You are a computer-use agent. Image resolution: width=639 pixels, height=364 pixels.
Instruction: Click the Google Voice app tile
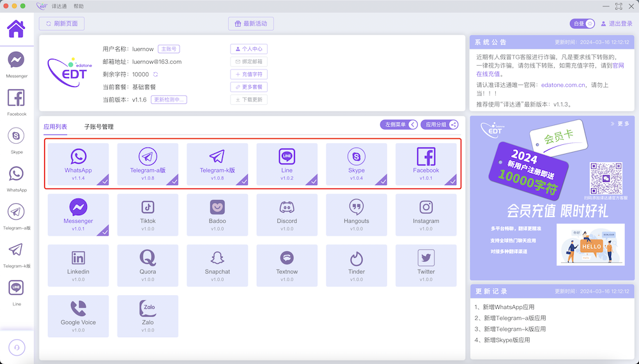click(78, 315)
